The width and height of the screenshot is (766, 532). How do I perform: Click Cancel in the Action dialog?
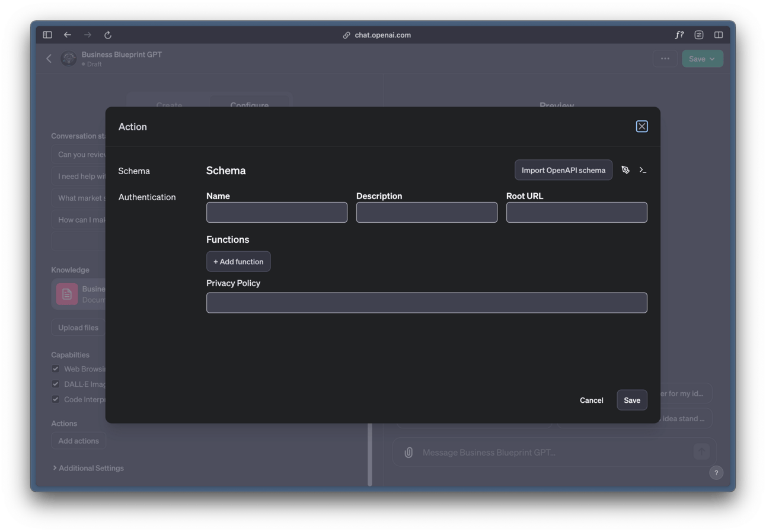(591, 400)
